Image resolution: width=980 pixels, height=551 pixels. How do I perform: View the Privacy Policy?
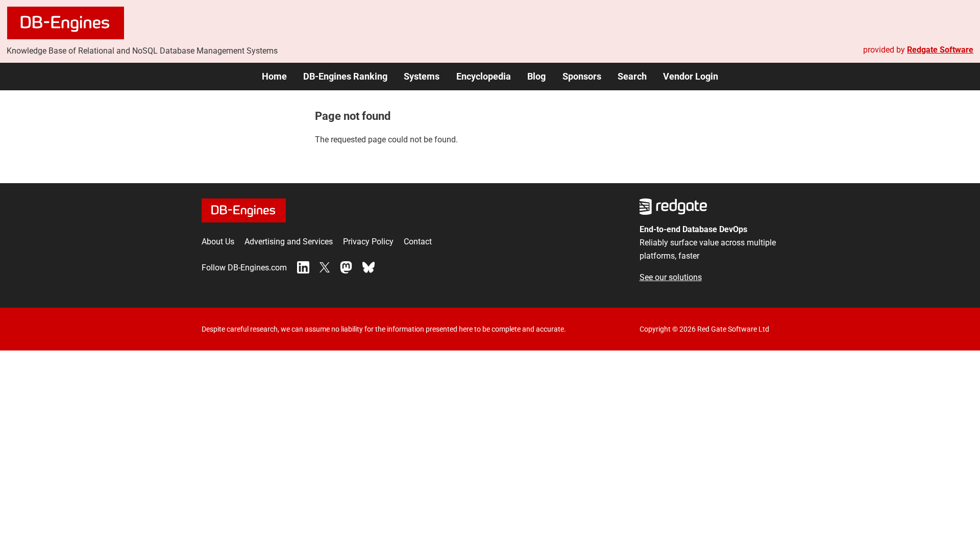coord(368,241)
